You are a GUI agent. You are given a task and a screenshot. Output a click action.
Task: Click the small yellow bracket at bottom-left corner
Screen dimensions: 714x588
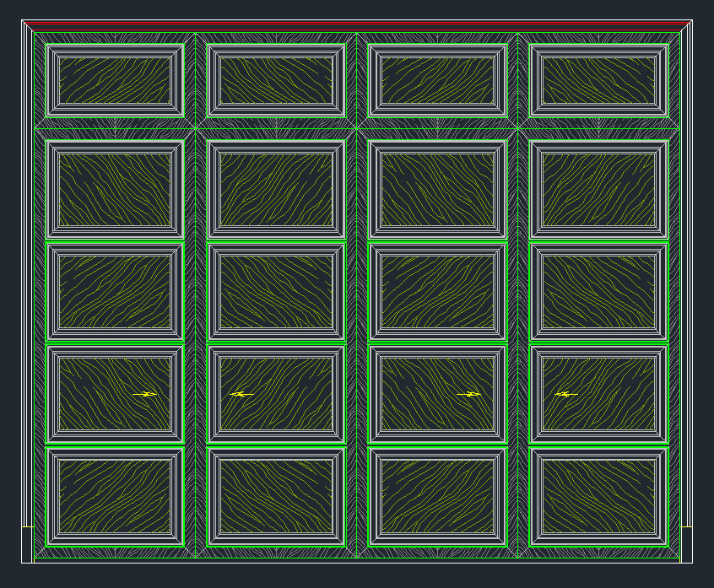(x=26, y=527)
